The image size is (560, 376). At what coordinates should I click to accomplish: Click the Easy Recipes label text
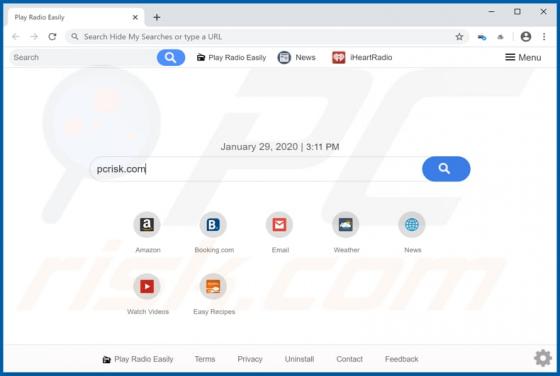214,312
